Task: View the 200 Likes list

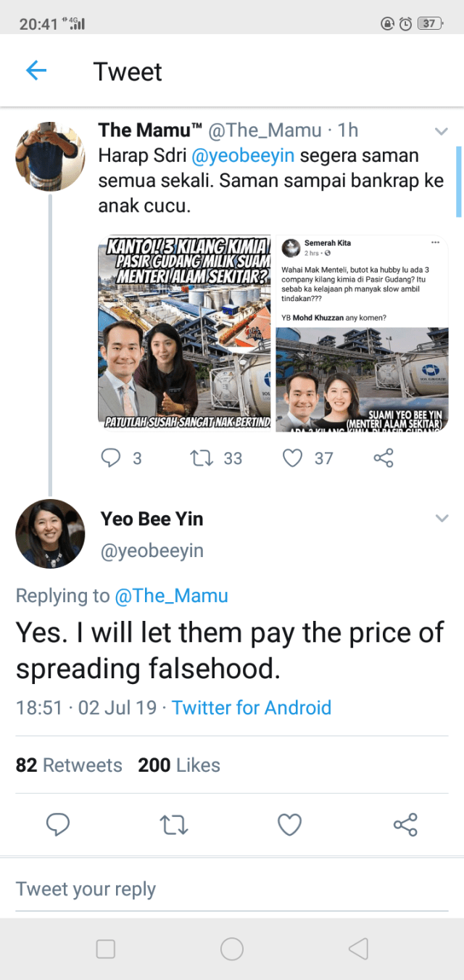Action: [x=179, y=765]
